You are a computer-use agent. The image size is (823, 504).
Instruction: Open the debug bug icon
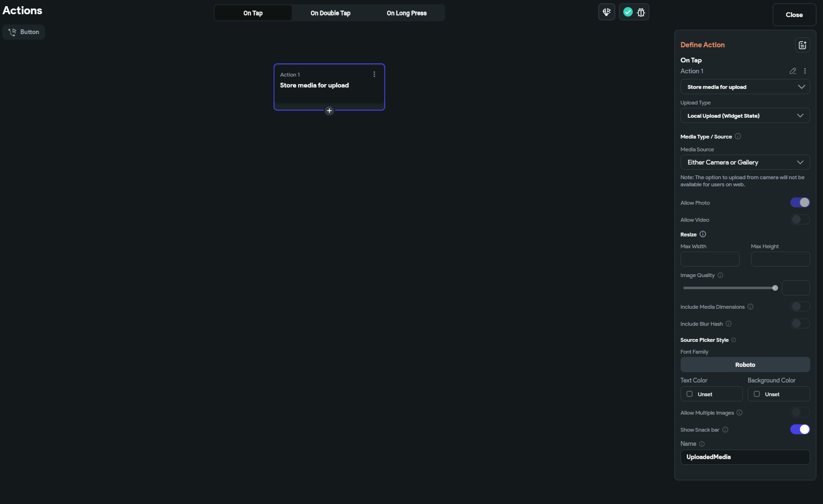641,12
